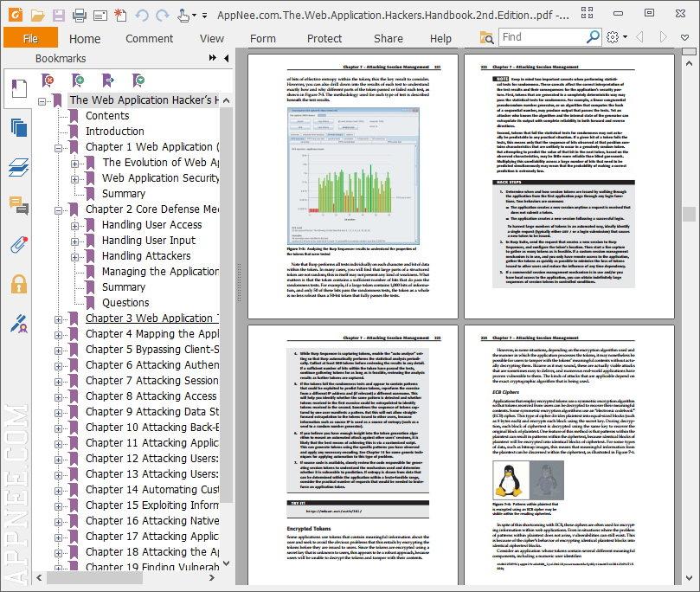
Task: Click the Foxit application logo icon
Action: (16, 15)
